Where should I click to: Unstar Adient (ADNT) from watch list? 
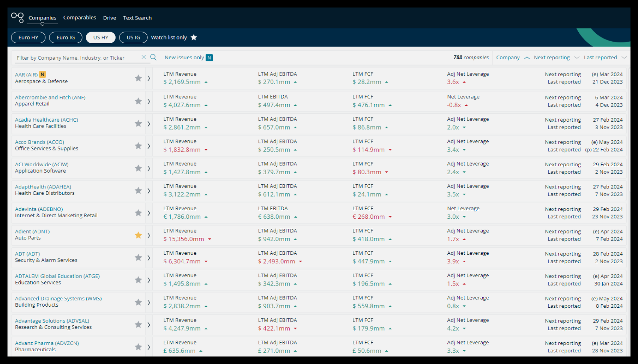click(138, 235)
